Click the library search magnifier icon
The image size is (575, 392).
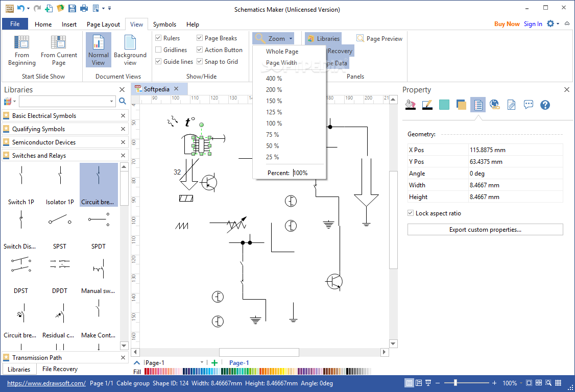[123, 101]
